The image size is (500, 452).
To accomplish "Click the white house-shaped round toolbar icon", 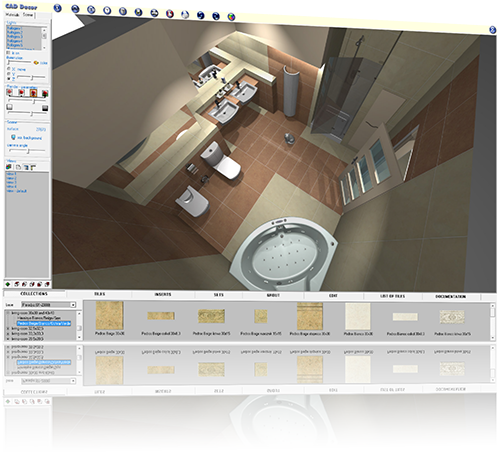I will coord(185,14).
